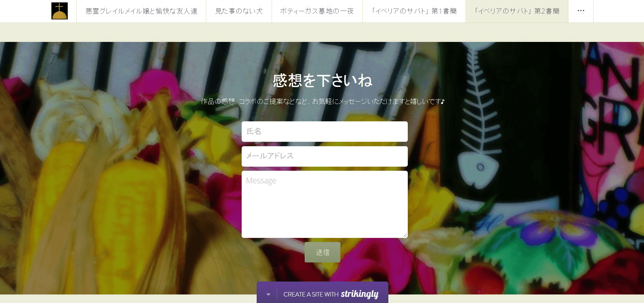Submit the form with 送信 button

pos(322,252)
